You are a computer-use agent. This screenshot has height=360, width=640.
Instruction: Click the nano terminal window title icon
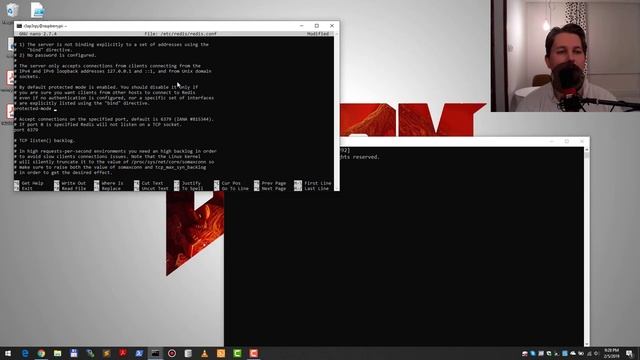tap(19, 26)
